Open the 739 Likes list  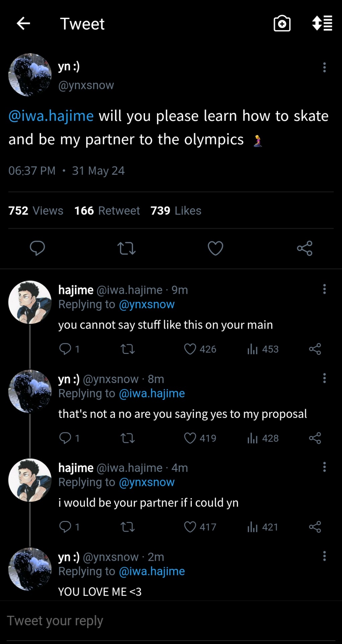pos(176,211)
